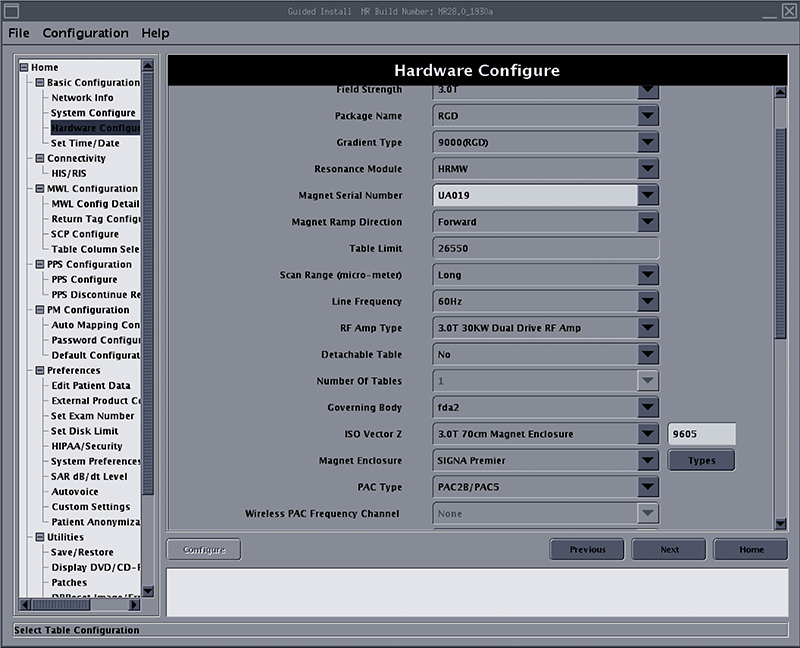Click the Next button
This screenshot has height=648, width=800.
pos(669,549)
